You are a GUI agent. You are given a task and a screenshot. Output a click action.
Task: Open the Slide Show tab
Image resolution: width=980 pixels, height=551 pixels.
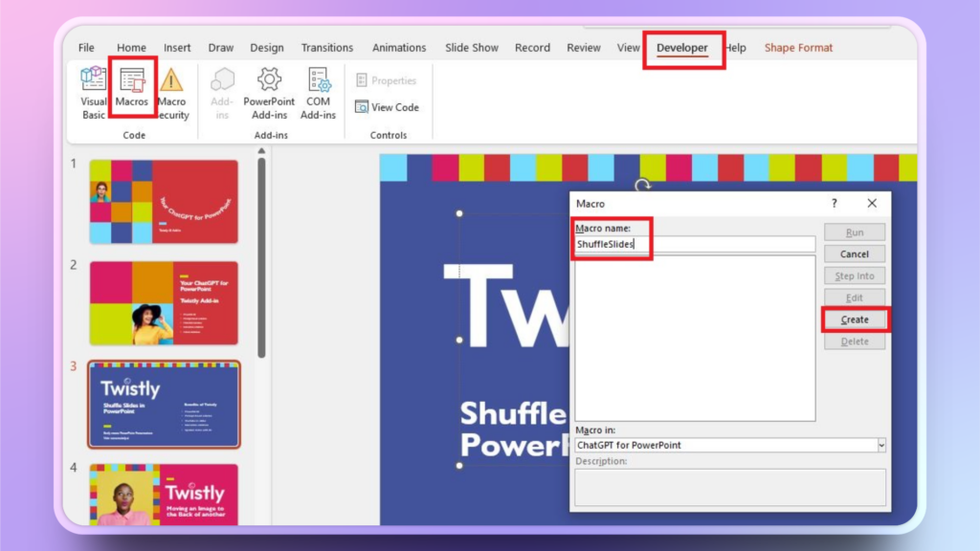[472, 48]
